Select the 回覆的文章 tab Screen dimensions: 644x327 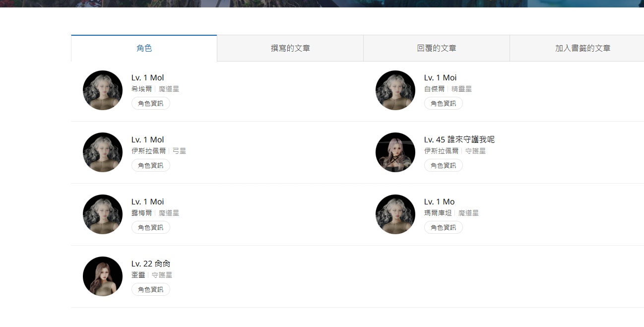pos(436,48)
